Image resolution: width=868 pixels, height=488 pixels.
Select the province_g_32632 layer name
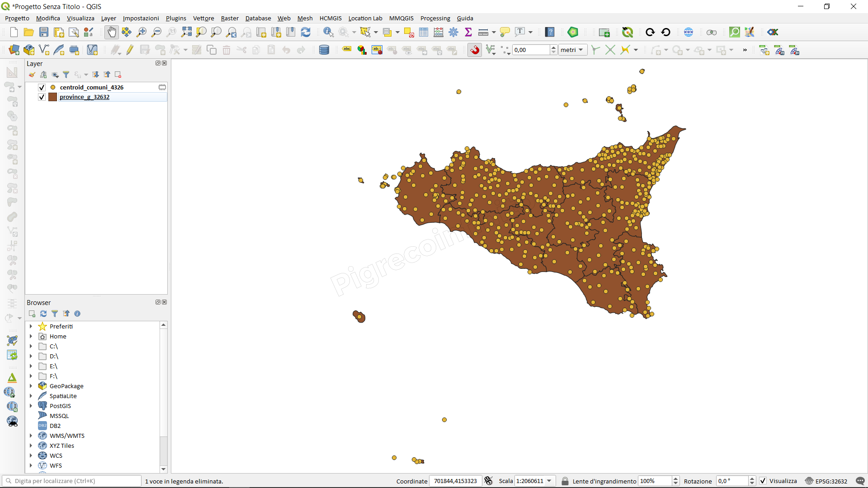(x=85, y=97)
